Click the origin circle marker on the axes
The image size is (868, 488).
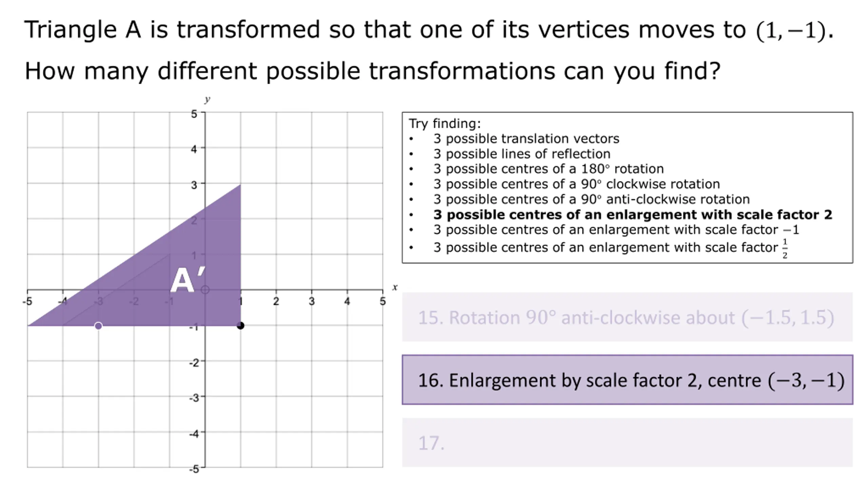pyautogui.click(x=205, y=290)
